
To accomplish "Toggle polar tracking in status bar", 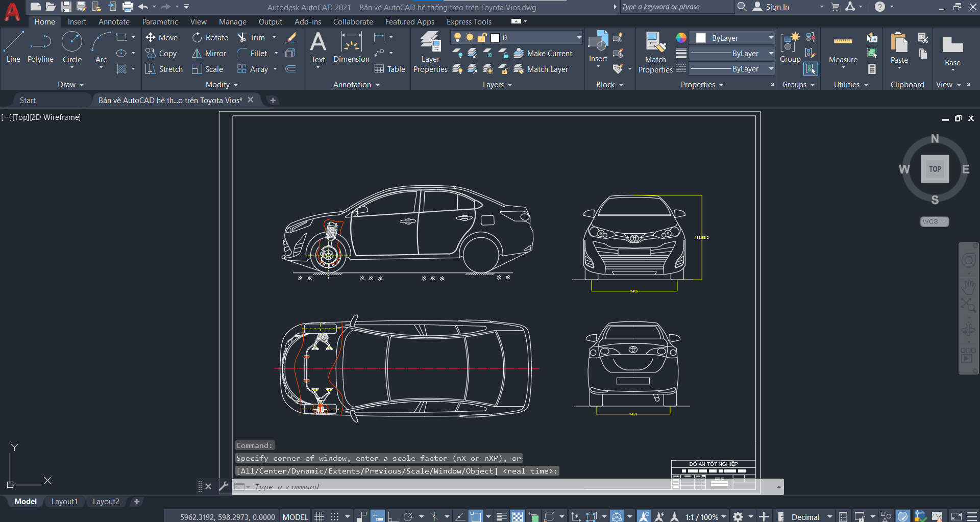I will 408,516.
